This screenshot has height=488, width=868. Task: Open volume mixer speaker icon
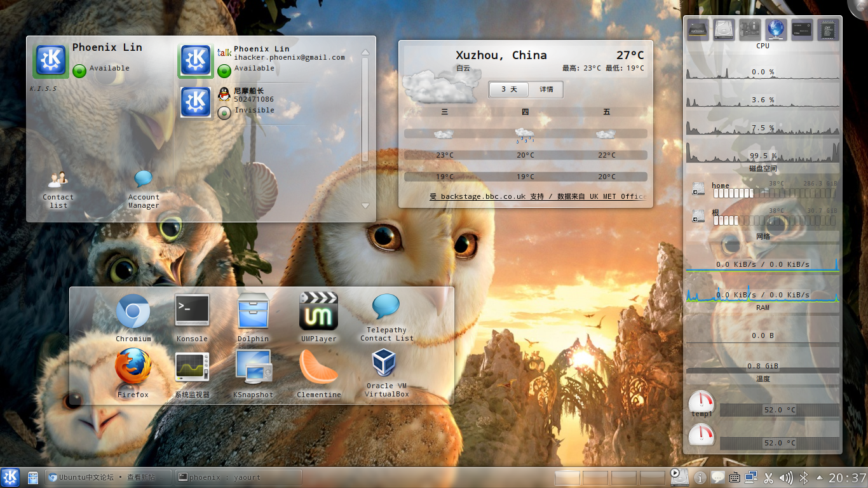786,477
